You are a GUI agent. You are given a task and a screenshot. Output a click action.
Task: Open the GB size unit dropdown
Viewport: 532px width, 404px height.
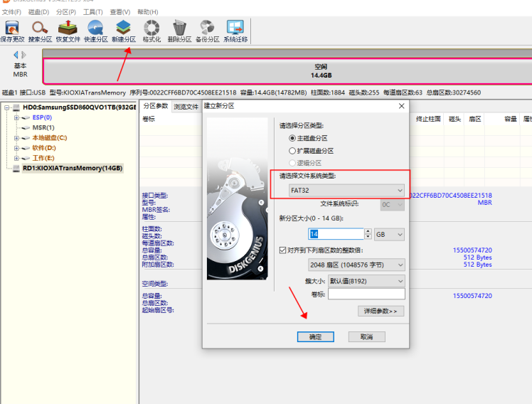click(389, 235)
